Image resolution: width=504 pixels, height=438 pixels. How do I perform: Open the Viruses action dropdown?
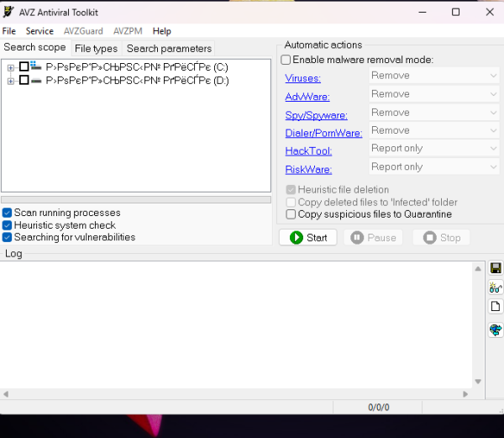click(x=434, y=76)
